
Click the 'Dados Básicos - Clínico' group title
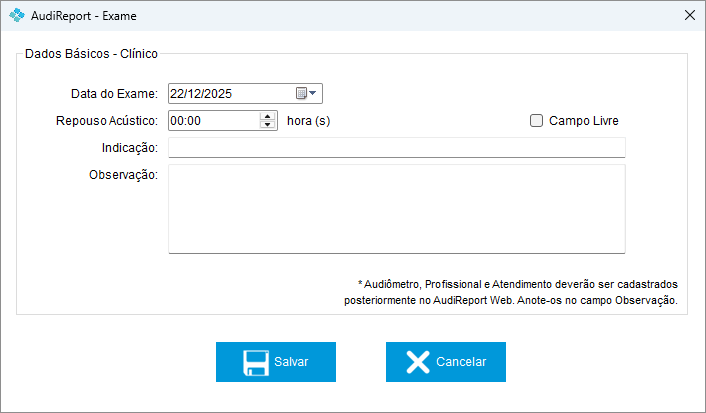pos(91,54)
